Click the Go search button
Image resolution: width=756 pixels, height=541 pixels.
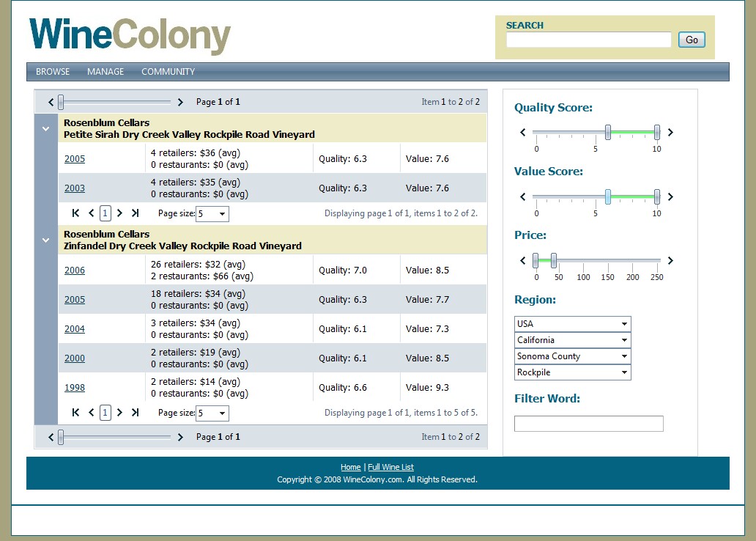pyautogui.click(x=692, y=40)
